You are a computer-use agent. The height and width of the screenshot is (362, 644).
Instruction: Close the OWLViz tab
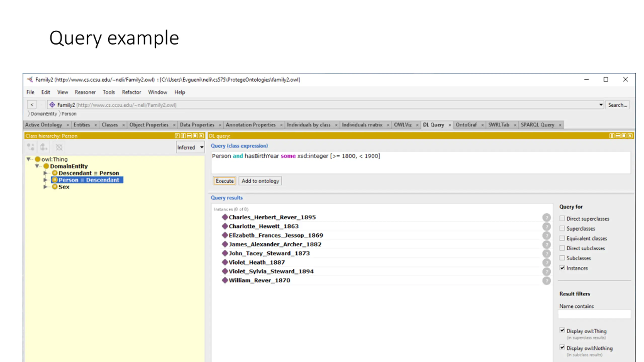[x=417, y=125]
